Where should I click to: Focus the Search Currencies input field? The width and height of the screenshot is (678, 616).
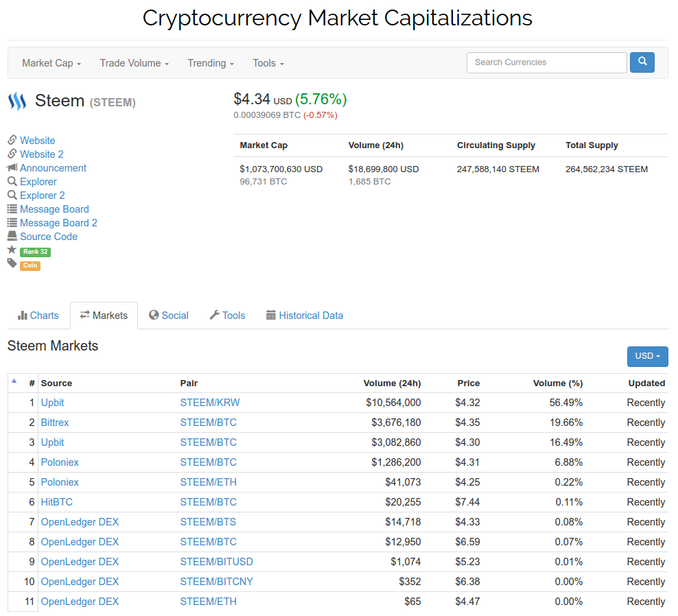click(546, 62)
